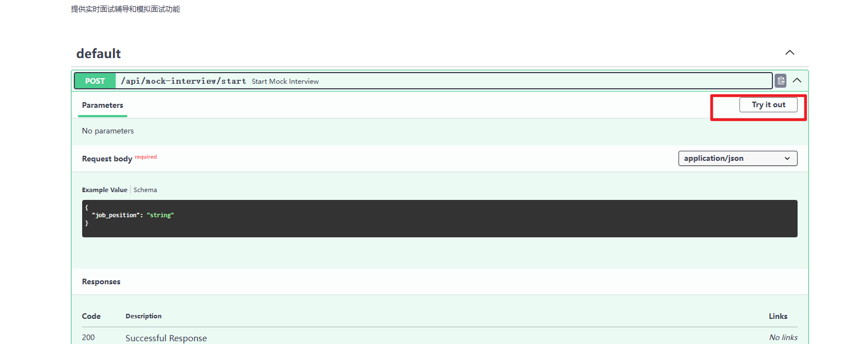Open the application/json content type dropdown
The image size is (868, 344).
coord(737,159)
